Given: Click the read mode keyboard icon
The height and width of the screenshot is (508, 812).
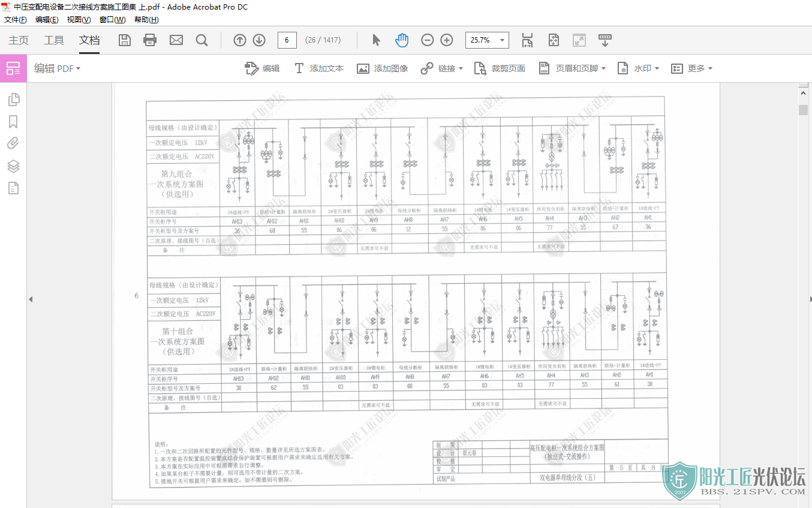Looking at the screenshot, I should pos(605,40).
